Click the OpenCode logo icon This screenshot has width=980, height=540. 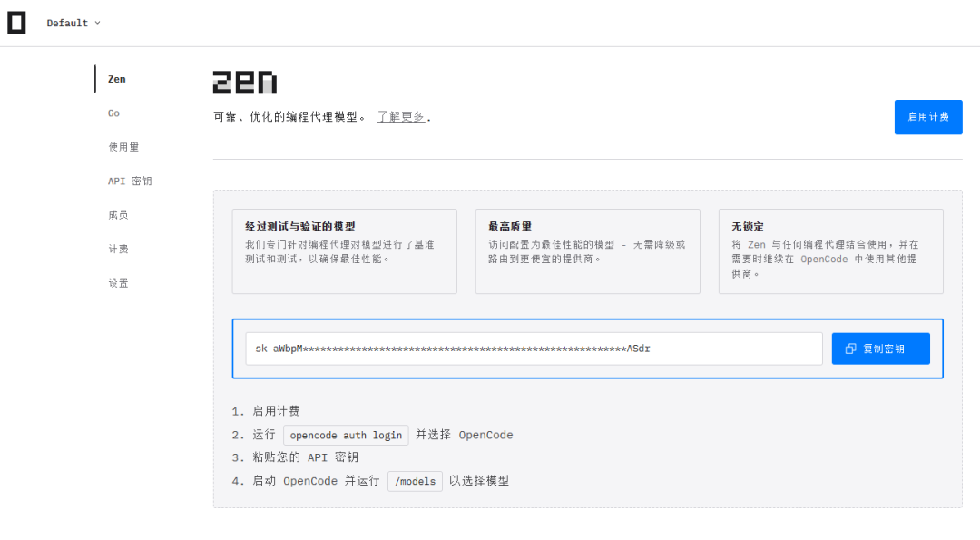[17, 23]
